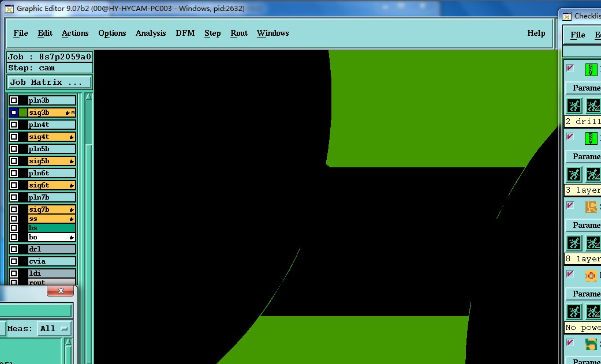
Task: Open the Rout menu
Action: (x=239, y=33)
